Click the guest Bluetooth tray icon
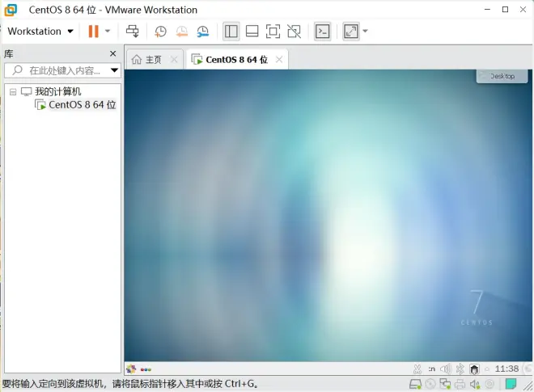Image resolution: width=534 pixels, height=392 pixels. [460, 369]
